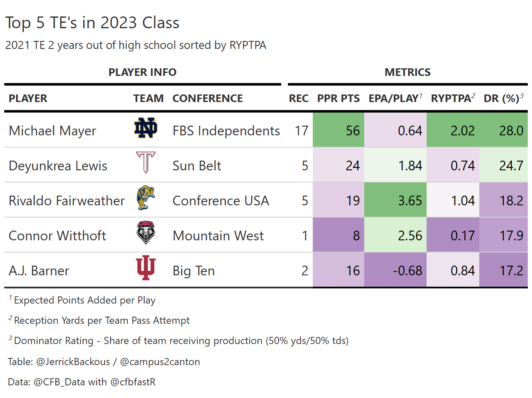The height and width of the screenshot is (398, 532).
Task: Click A.J. Barner's purple -0.68 cell
Action: [395, 270]
